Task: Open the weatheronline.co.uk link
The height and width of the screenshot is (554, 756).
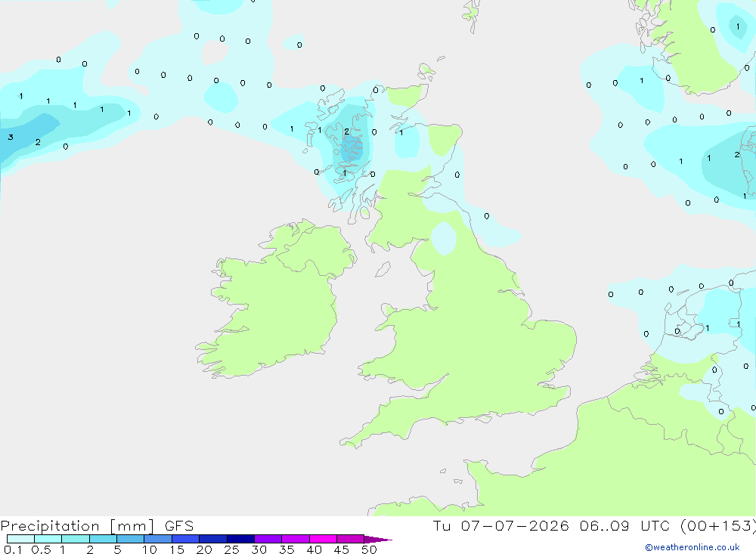Action: 692,547
